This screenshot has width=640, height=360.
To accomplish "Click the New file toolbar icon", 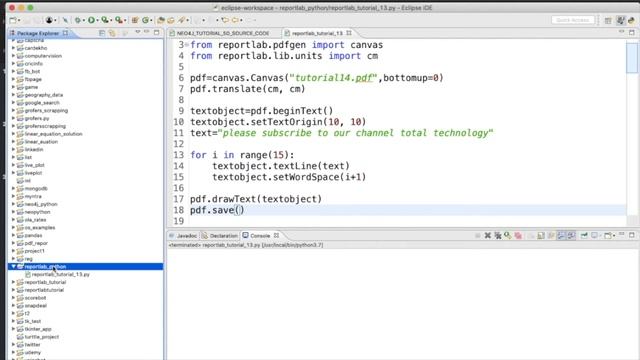I will (13, 20).
